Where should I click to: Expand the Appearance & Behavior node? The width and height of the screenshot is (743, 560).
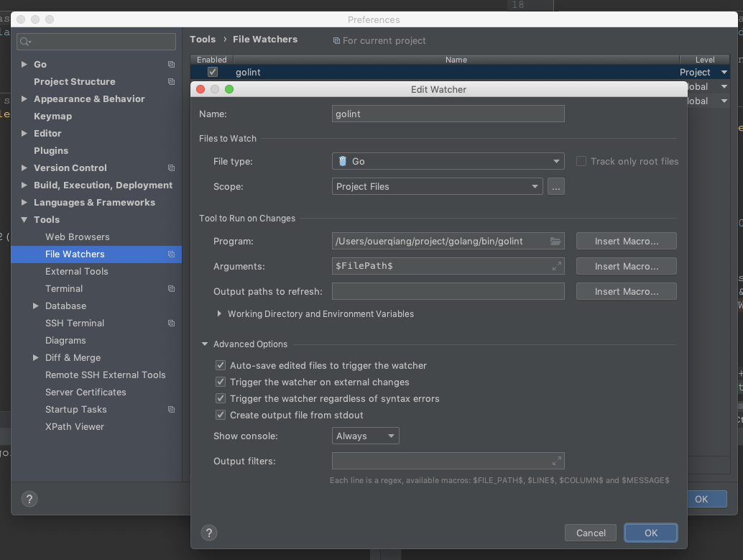24,98
